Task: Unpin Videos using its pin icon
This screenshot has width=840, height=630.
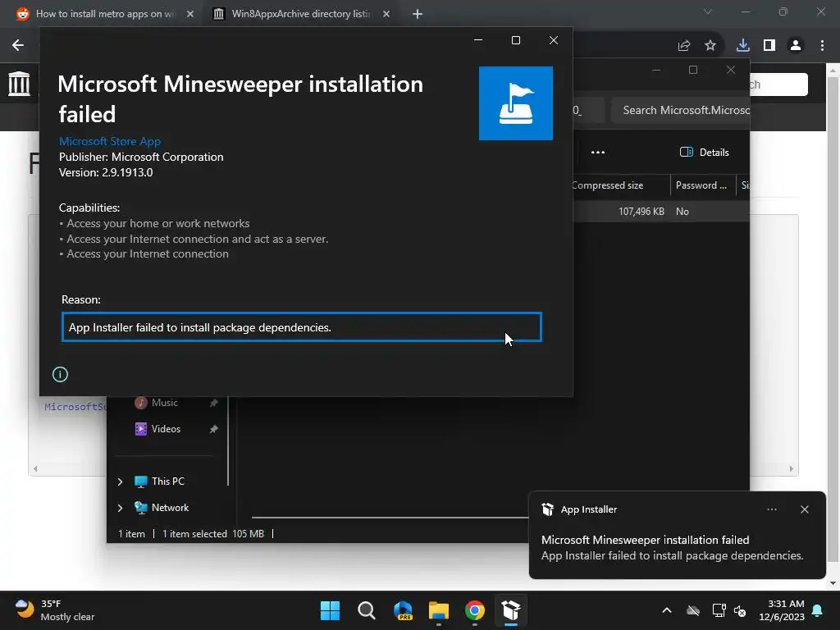Action: [x=213, y=429]
